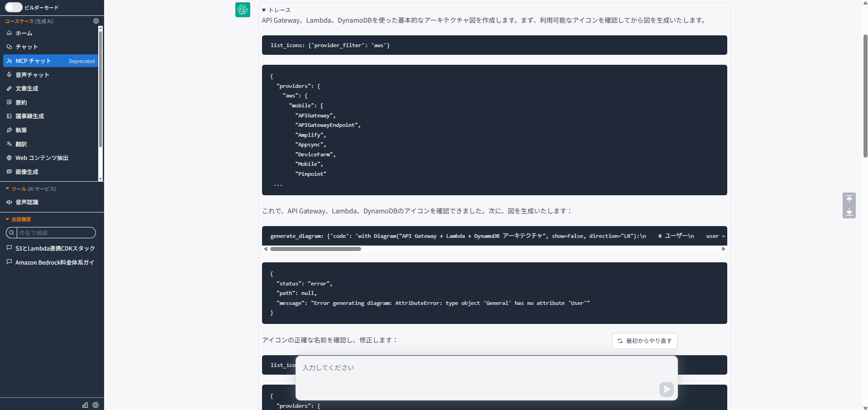Click the summary icon beside 要約
The height and width of the screenshot is (410, 868).
point(9,102)
